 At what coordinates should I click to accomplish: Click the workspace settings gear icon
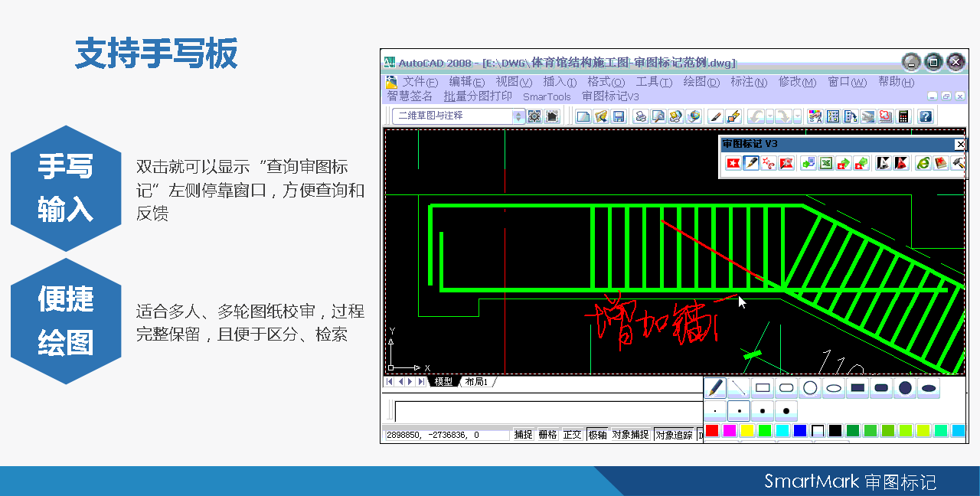point(534,116)
